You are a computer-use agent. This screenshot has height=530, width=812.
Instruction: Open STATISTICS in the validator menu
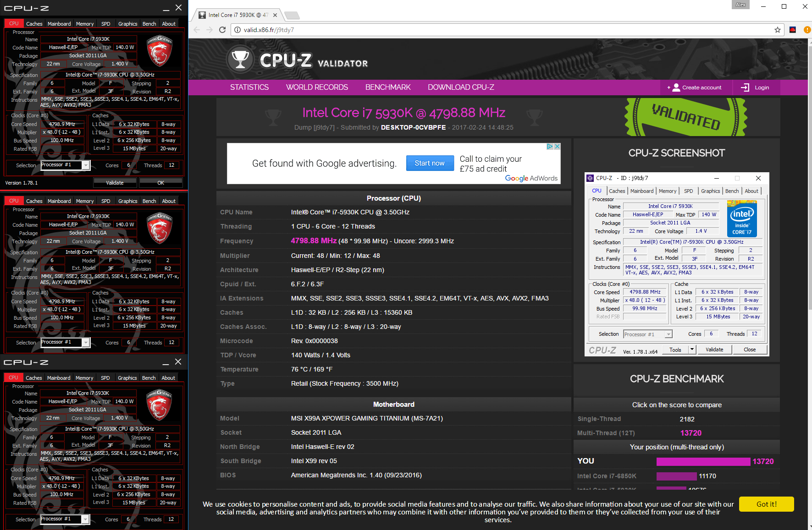(x=249, y=87)
